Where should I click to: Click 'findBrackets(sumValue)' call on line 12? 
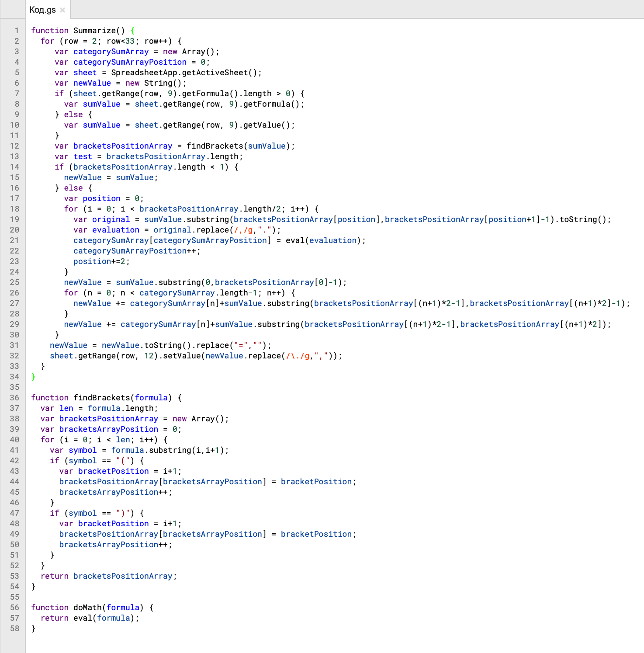click(x=239, y=146)
